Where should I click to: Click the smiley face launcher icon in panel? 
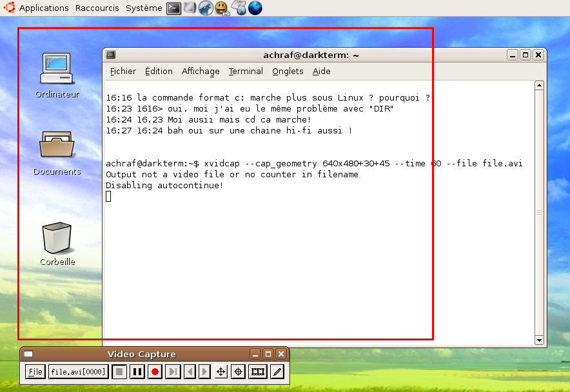tap(221, 8)
